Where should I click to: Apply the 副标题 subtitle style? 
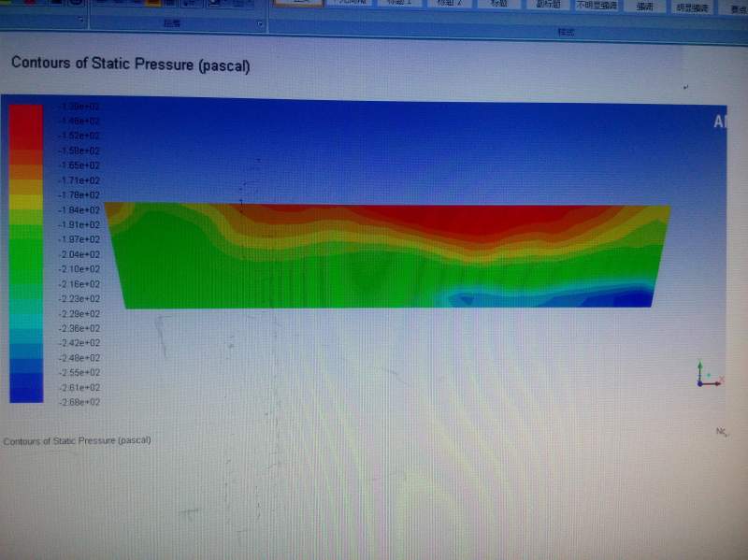[x=547, y=5]
